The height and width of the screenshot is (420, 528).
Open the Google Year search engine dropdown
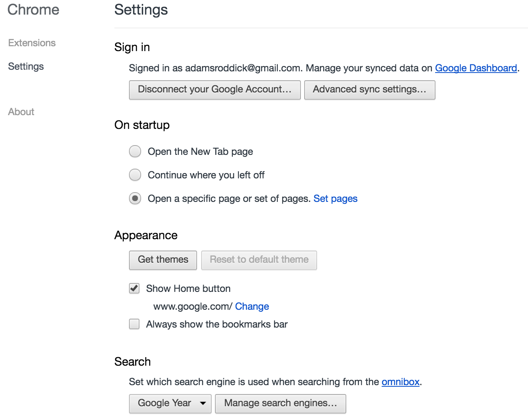tap(170, 403)
